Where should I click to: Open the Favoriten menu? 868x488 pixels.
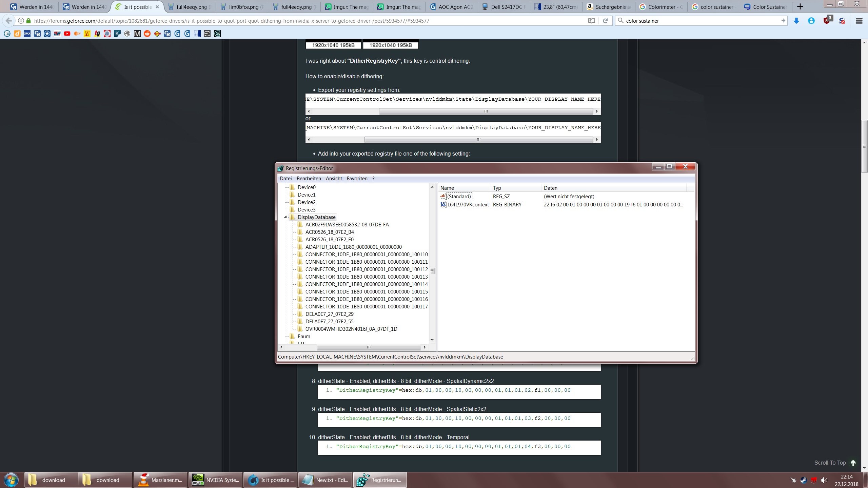click(x=357, y=179)
